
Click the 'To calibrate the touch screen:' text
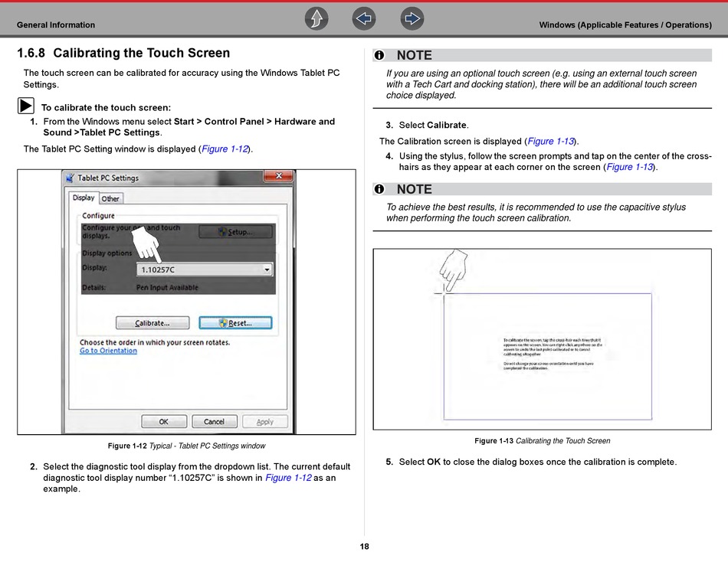pos(106,108)
